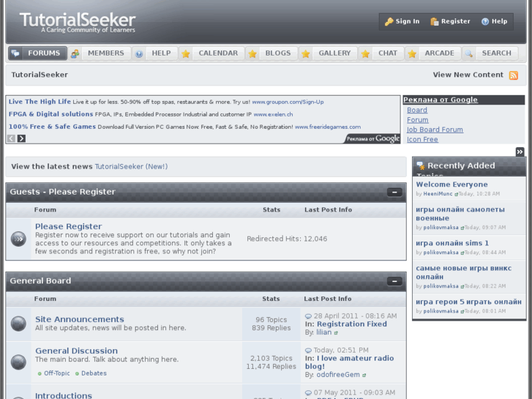Click the Board ad link
This screenshot has height=399, width=532.
(x=417, y=111)
